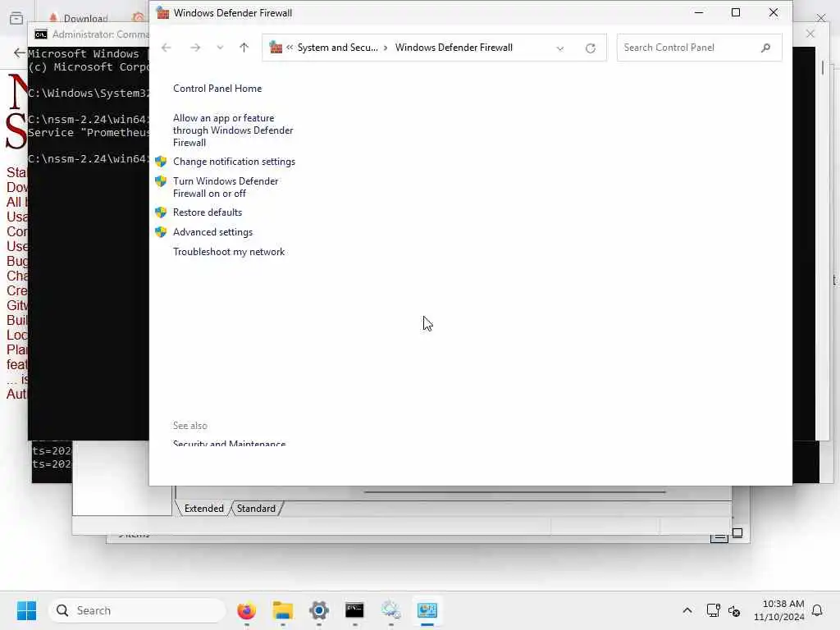Click Control Panel taskbar icon
The height and width of the screenshot is (630, 840).
tap(427, 610)
